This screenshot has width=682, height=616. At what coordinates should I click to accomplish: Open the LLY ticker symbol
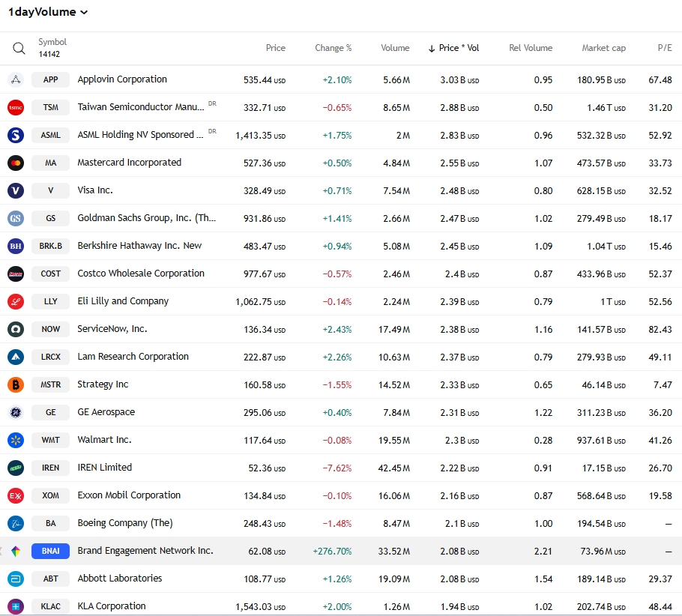point(50,301)
